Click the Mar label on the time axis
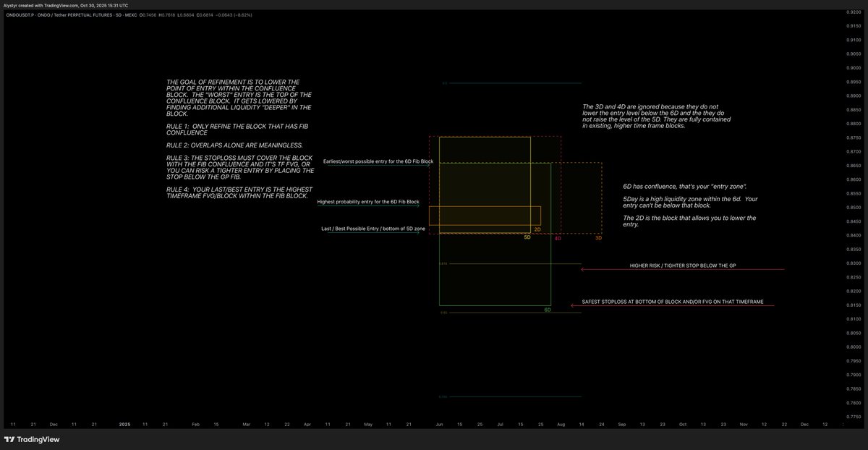868x450 pixels. [247, 424]
